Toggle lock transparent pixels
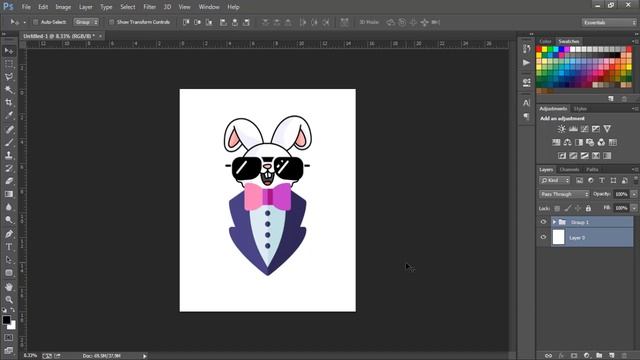The image size is (640, 360). pos(557,209)
